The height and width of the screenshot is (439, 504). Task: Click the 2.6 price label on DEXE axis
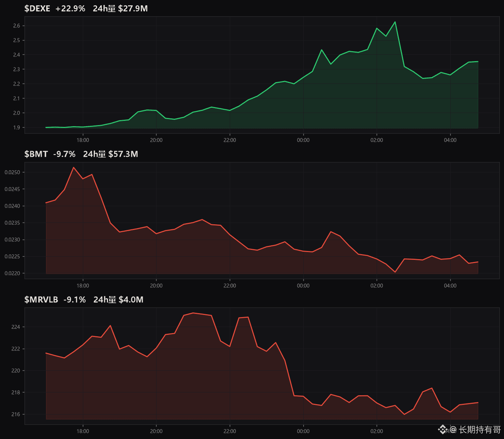coord(16,26)
